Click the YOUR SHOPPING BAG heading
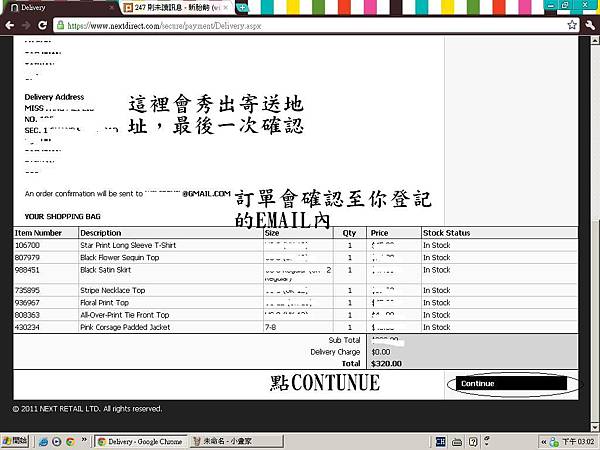The height and width of the screenshot is (450, 600). [62, 217]
